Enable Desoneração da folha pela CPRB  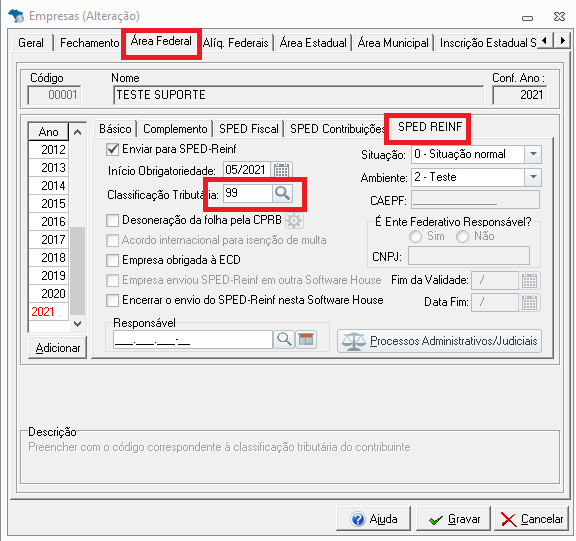point(112,220)
